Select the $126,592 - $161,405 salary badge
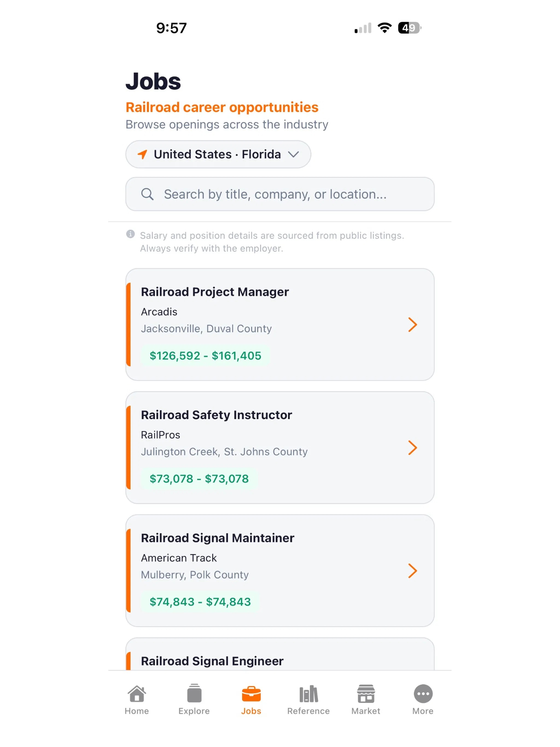The width and height of the screenshot is (560, 747). click(205, 356)
